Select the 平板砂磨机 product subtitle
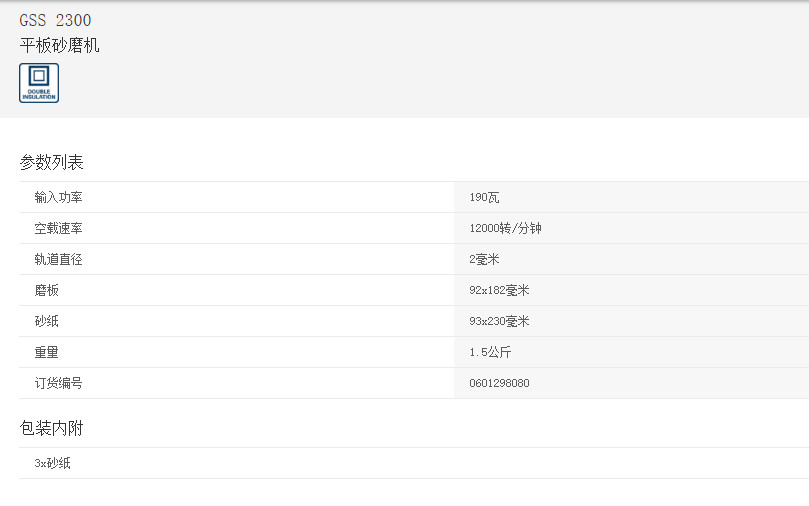The width and height of the screenshot is (809, 506). point(59,45)
